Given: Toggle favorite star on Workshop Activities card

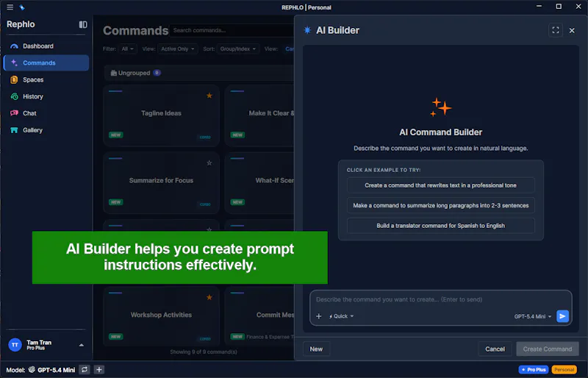Looking at the screenshot, I should [x=209, y=297].
